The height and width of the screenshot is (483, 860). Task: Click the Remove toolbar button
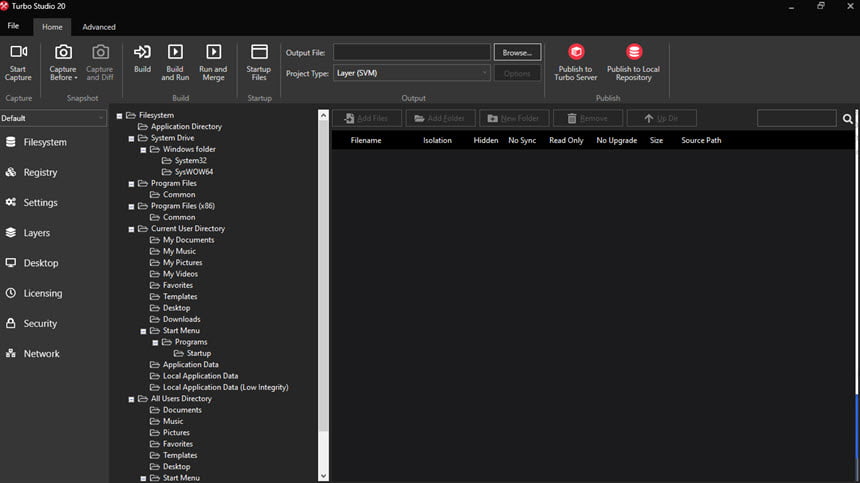588,118
